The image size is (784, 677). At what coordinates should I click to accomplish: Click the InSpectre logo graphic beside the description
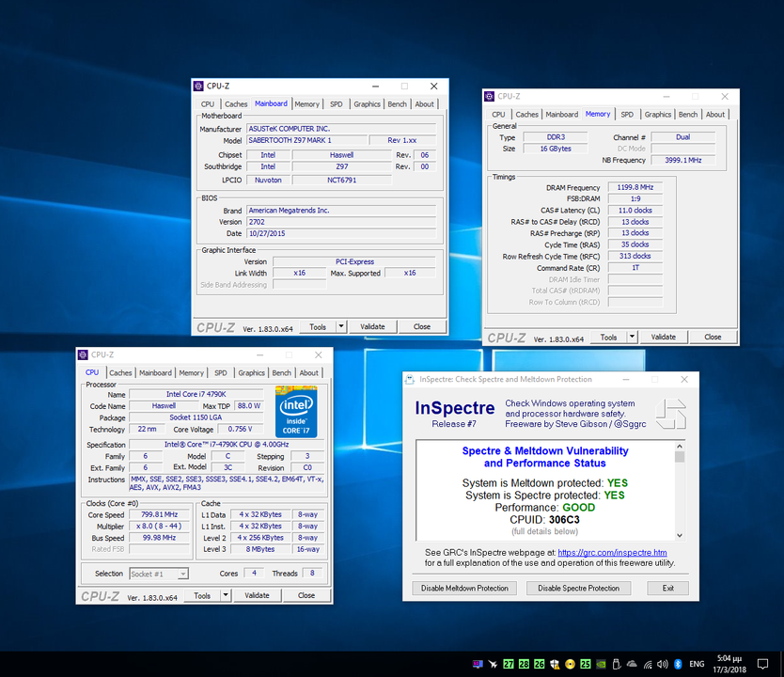click(x=670, y=414)
